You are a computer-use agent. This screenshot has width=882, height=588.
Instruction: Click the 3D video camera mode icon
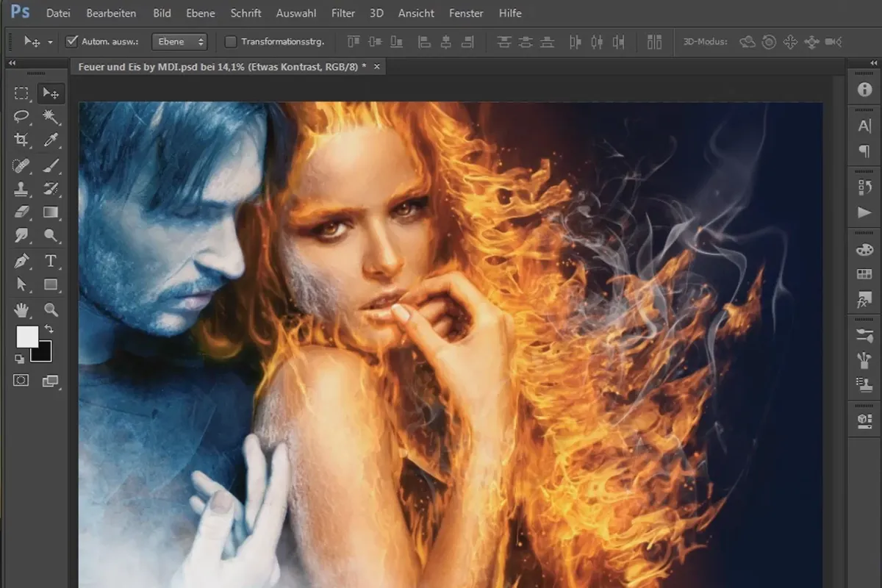pyautogui.click(x=833, y=42)
